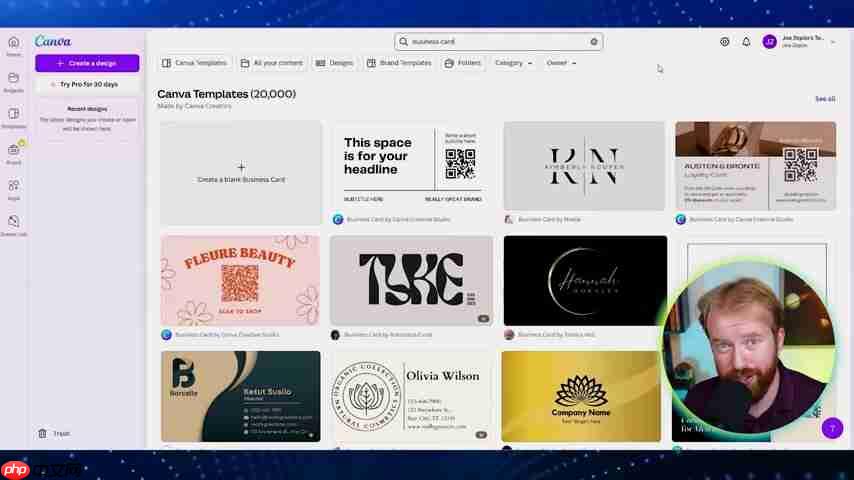
Task: Open the 'This space is for your headline' template
Action: click(x=411, y=166)
